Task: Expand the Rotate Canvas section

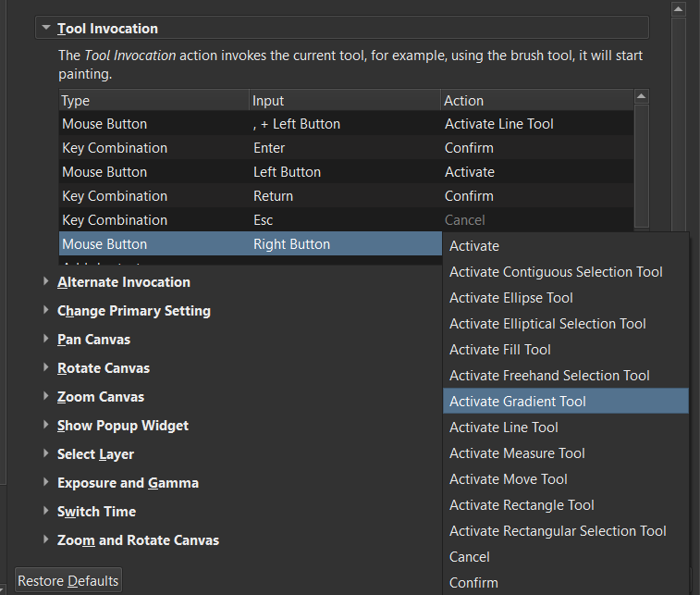Action: tap(46, 368)
